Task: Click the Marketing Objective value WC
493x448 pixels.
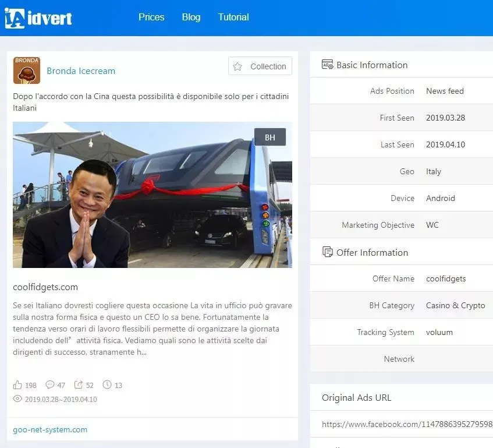Action: point(432,225)
